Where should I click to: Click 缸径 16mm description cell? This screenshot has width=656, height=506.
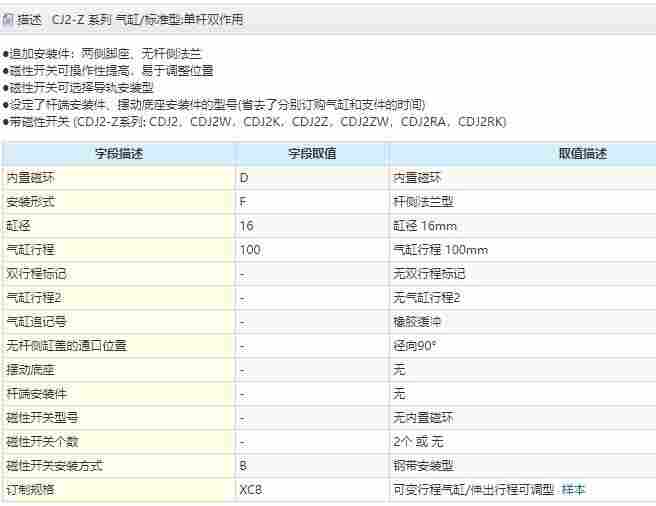pyautogui.click(x=523, y=226)
